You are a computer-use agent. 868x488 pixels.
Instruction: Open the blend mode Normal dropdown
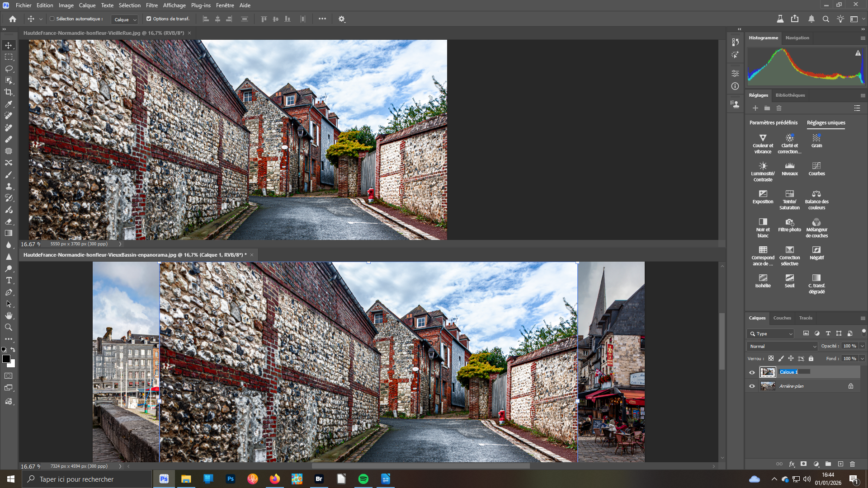pos(783,347)
